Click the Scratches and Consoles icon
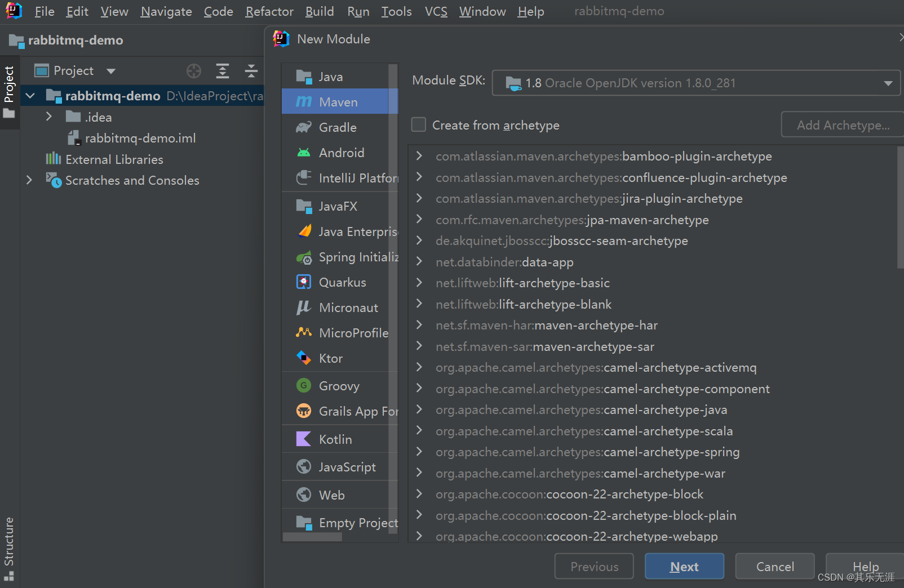Screen dimensions: 904x588 (54, 180)
